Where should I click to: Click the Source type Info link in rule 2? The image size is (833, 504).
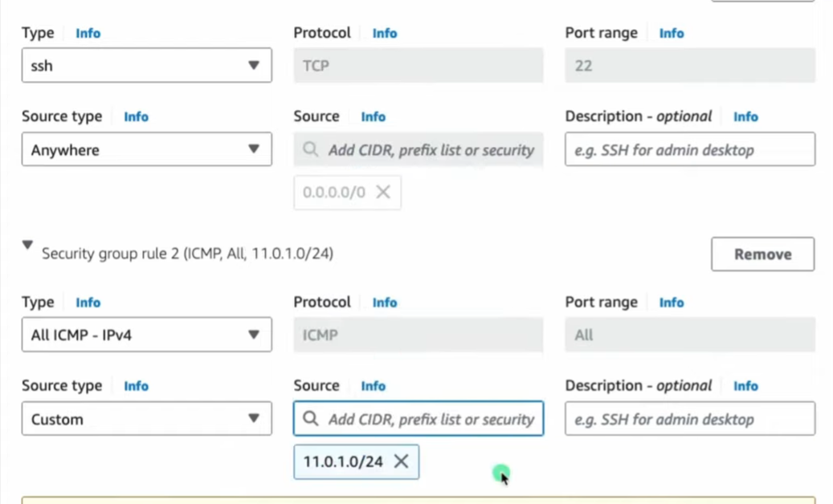[136, 386]
